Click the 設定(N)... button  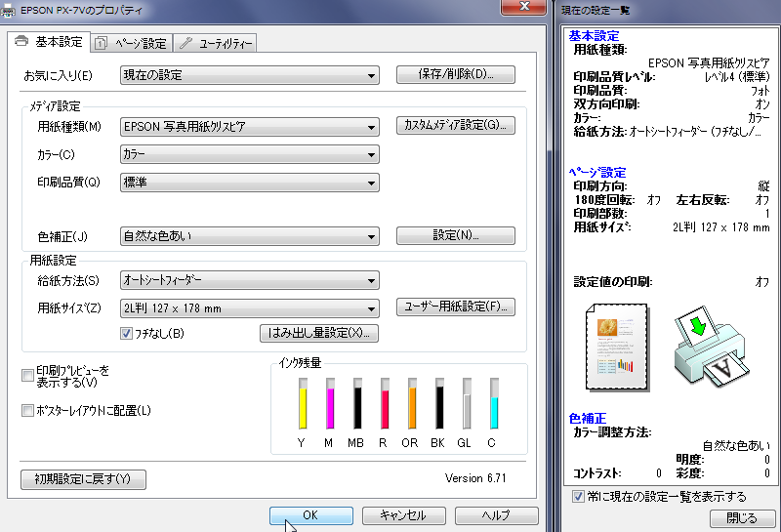pos(456,235)
